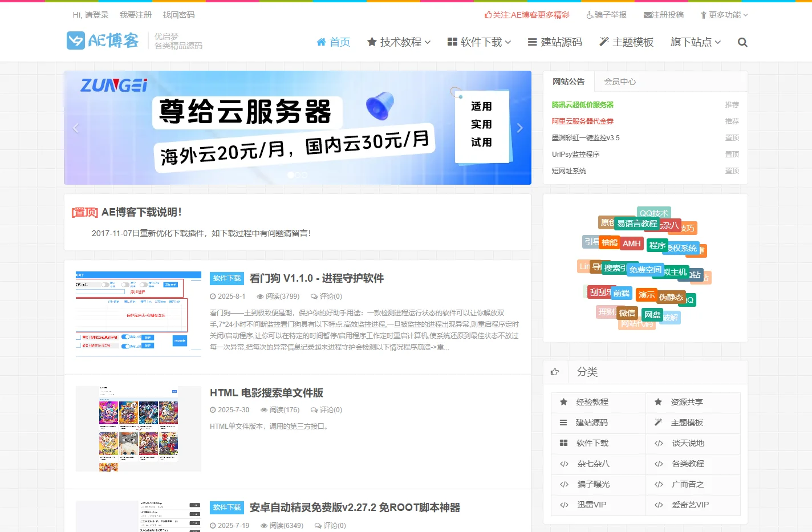Open the search magnifier icon in navbar
812x532 pixels.
[x=742, y=42]
